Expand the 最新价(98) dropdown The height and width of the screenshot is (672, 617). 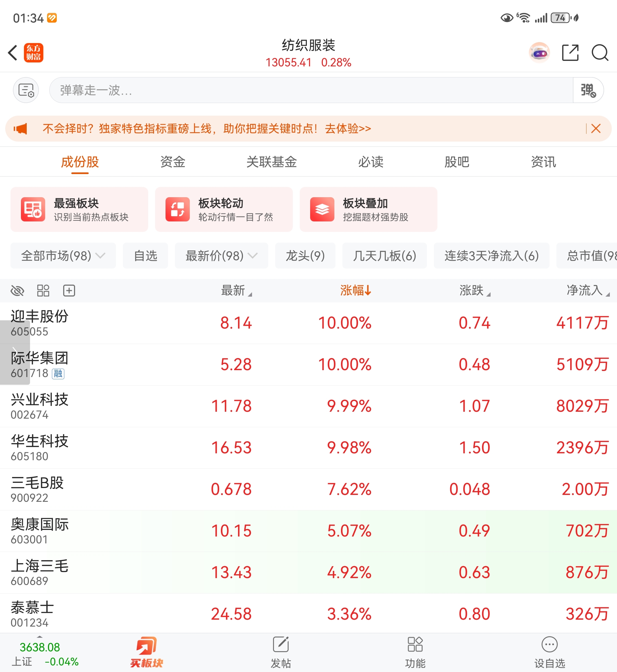pos(221,256)
